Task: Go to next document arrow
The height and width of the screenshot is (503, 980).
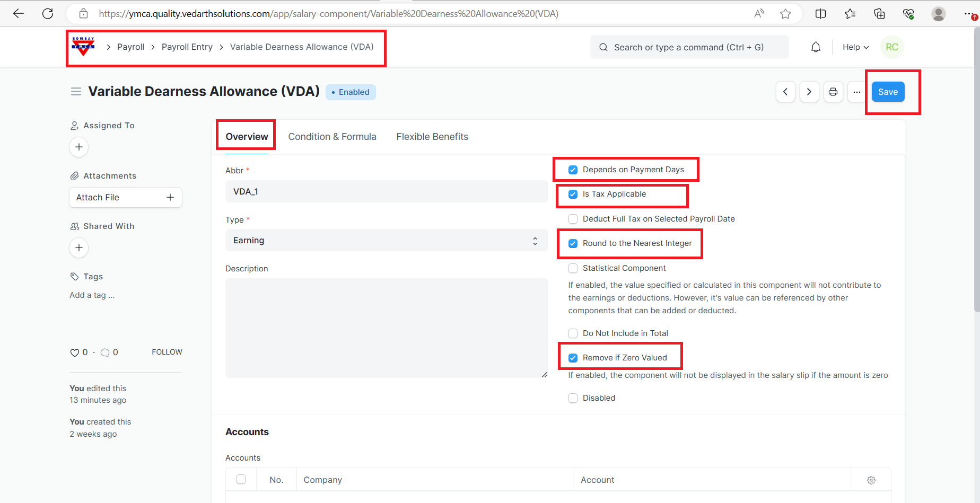Action: coord(809,92)
